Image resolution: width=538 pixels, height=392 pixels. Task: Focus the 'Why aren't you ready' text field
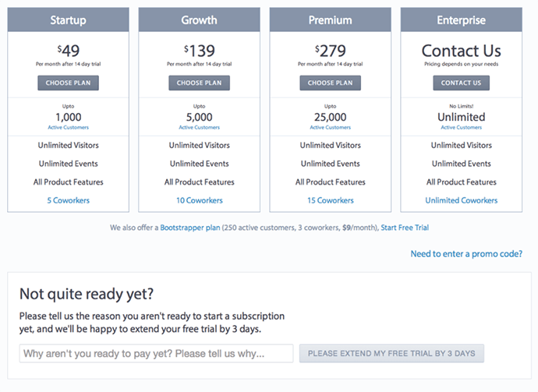[156, 353]
